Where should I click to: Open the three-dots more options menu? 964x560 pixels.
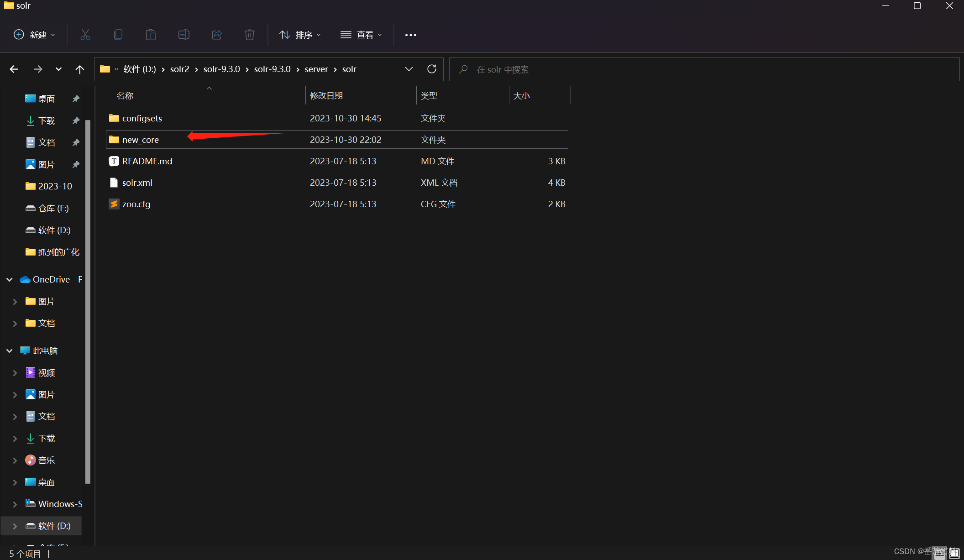pyautogui.click(x=410, y=35)
